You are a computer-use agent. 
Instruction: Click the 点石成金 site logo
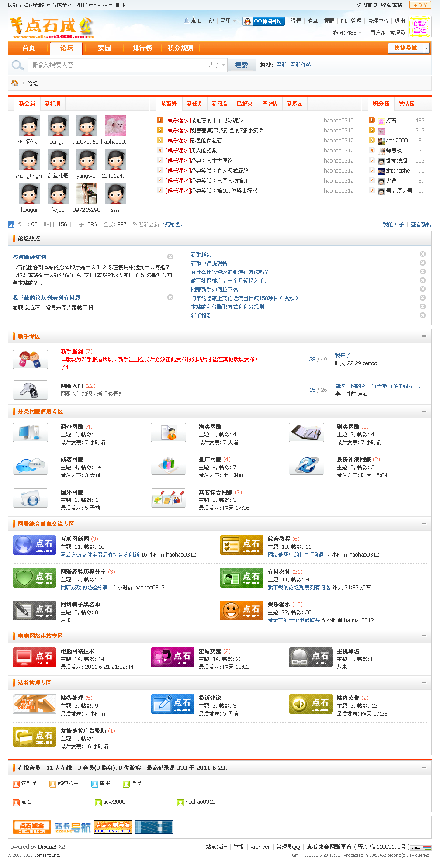click(x=52, y=28)
